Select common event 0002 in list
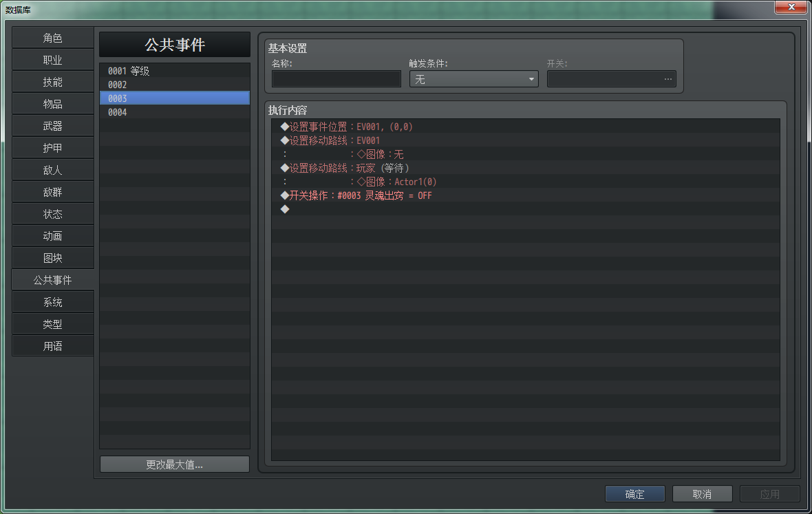 point(175,85)
